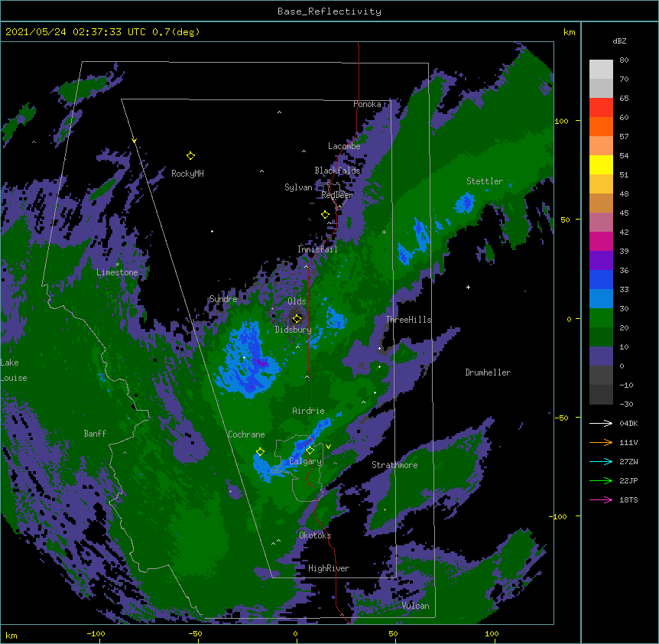The width and height of the screenshot is (659, 644).
Task: Click the Calgary city label
Action: [x=305, y=461]
